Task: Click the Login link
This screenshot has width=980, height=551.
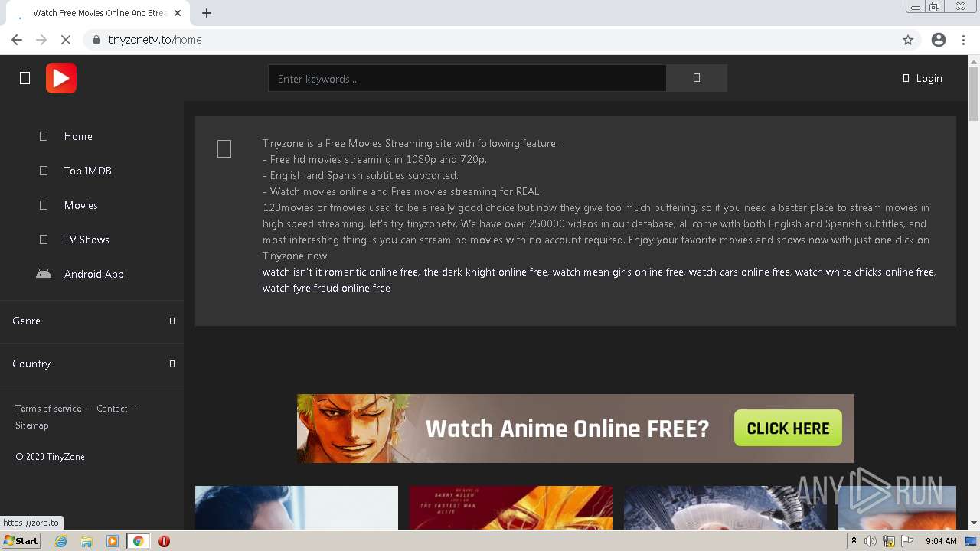Action: pos(929,78)
